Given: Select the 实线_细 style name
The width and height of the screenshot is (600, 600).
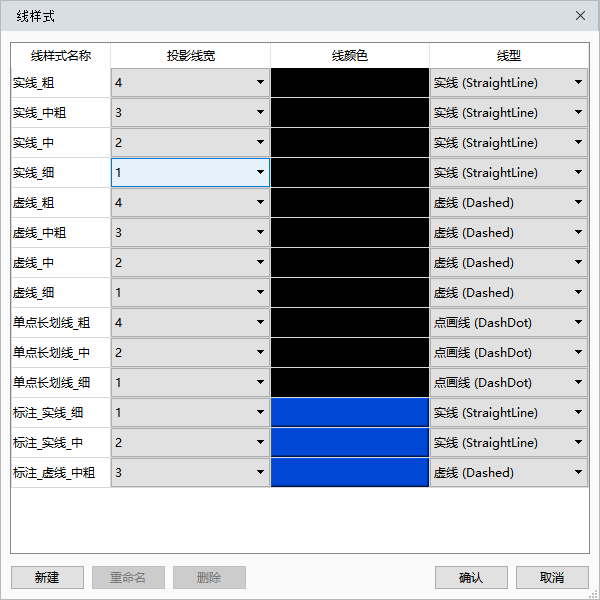Looking at the screenshot, I should click(x=33, y=173).
